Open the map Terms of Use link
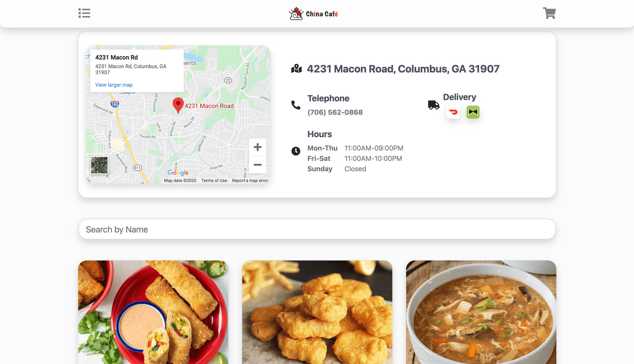This screenshot has height=364, width=634. tap(214, 181)
